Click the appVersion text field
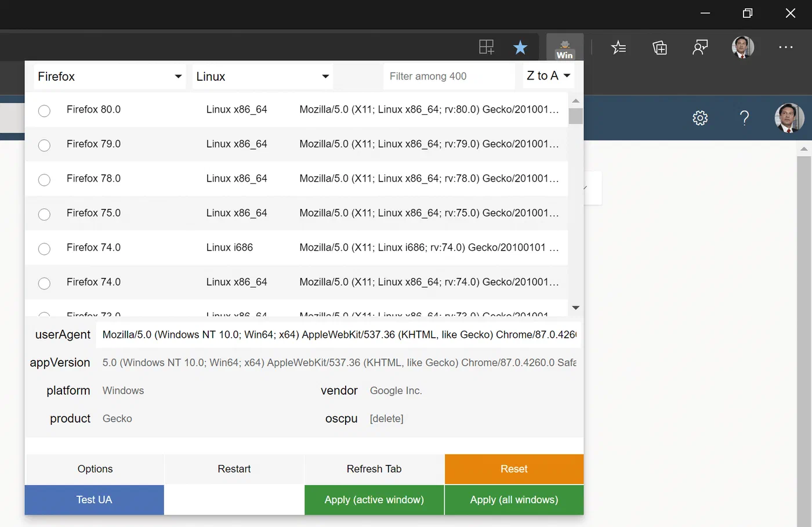Viewport: 812px width, 527px height. pos(339,363)
